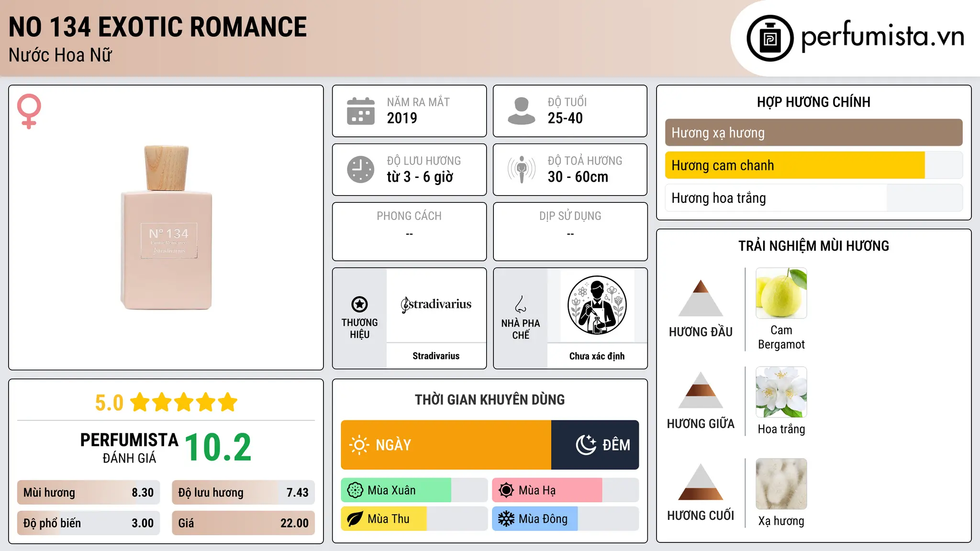Image resolution: width=980 pixels, height=551 pixels.
Task: Click the No 134 perfume bottle photo
Action: tap(167, 228)
